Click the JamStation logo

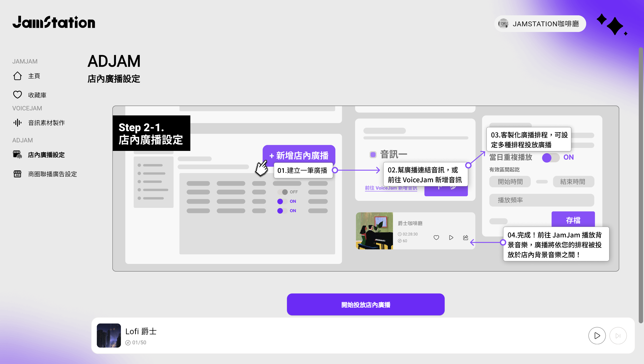pos(54,22)
